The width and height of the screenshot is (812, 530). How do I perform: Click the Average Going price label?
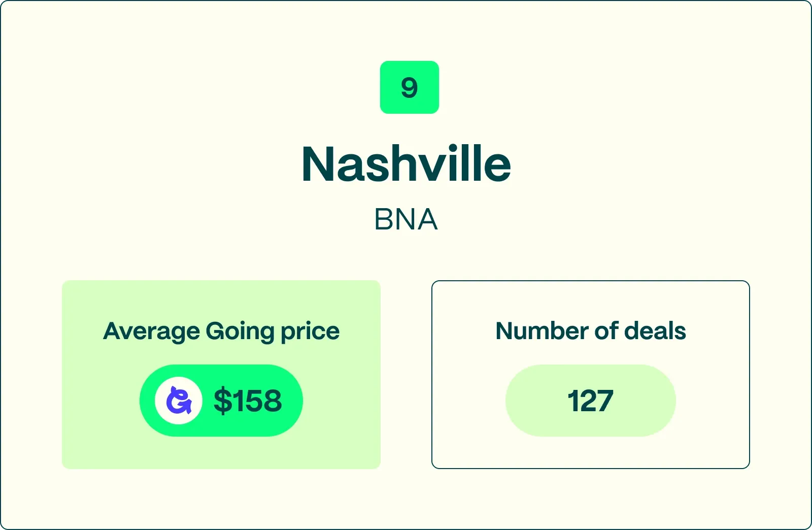221,331
